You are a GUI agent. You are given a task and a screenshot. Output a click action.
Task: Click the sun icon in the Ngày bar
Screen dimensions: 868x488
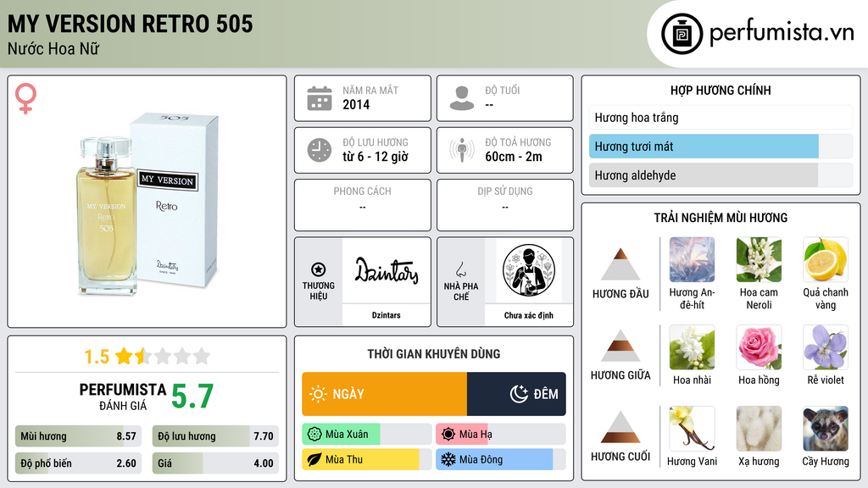click(318, 394)
